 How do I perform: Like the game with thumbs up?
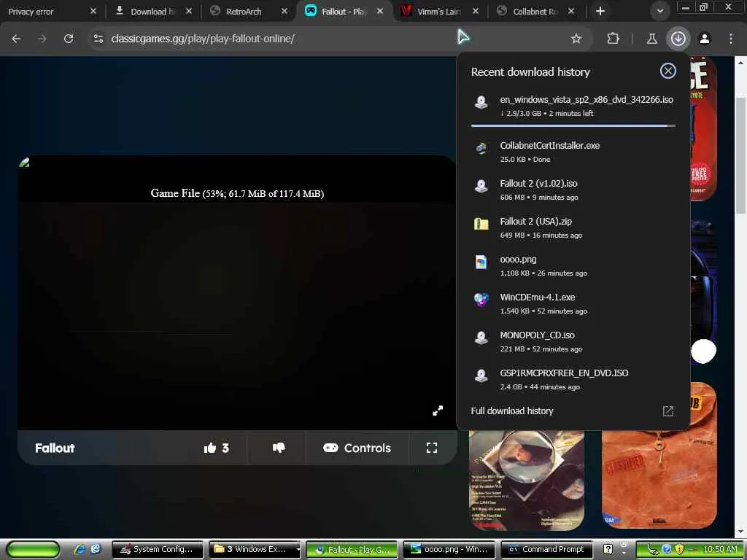point(216,448)
